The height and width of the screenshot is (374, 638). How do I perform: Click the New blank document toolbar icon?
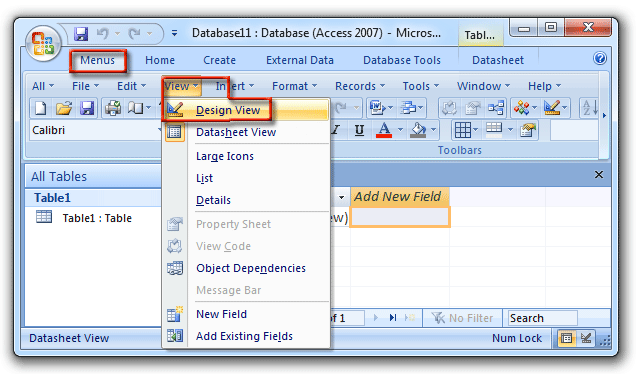(x=40, y=108)
